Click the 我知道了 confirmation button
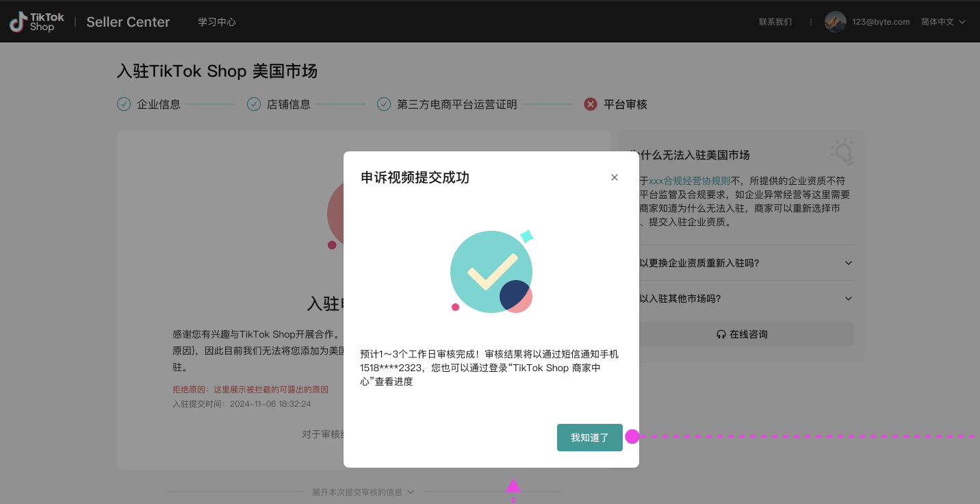Viewport: 980px width, 504px height. (x=589, y=438)
